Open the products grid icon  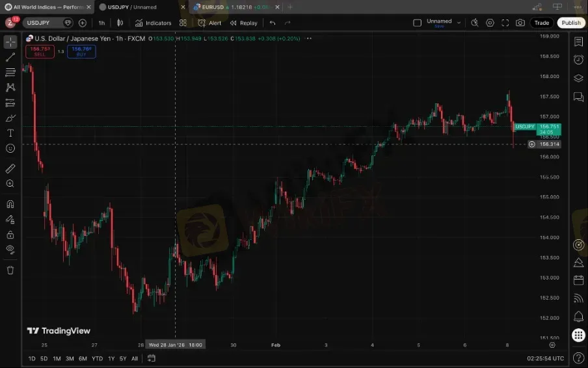(578, 335)
